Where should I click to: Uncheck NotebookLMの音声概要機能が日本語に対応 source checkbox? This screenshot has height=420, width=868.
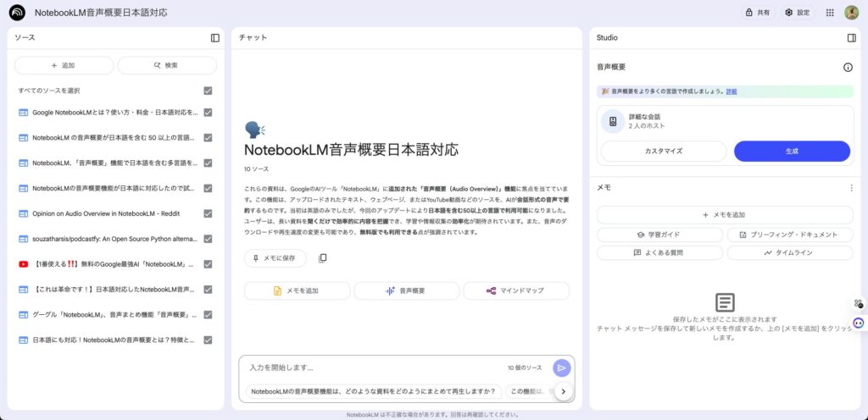pos(208,188)
